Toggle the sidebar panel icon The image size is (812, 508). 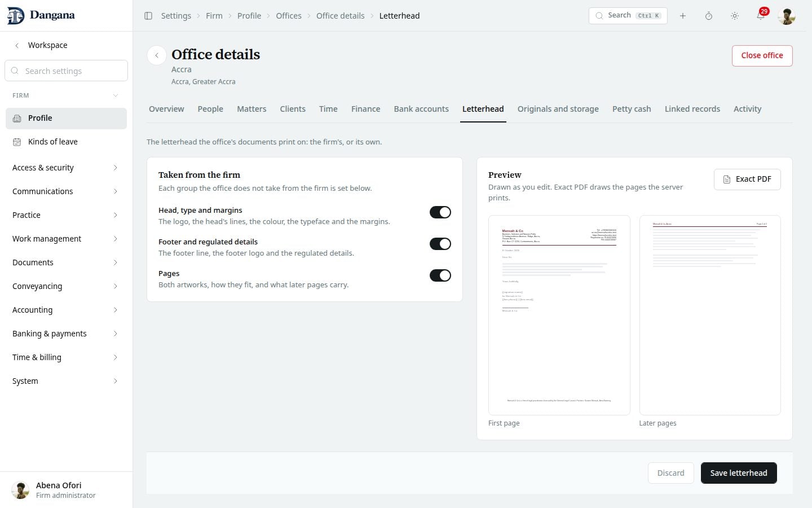click(148, 16)
